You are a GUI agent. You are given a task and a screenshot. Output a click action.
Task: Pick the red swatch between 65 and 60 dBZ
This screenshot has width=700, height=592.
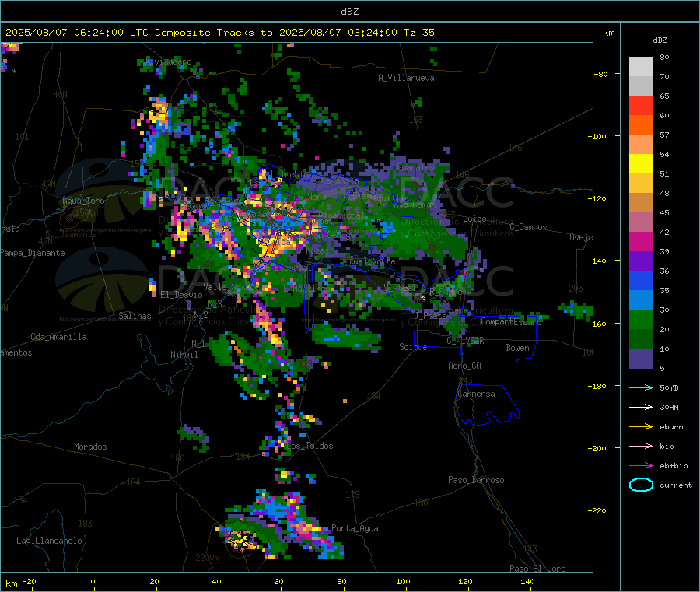641,105
